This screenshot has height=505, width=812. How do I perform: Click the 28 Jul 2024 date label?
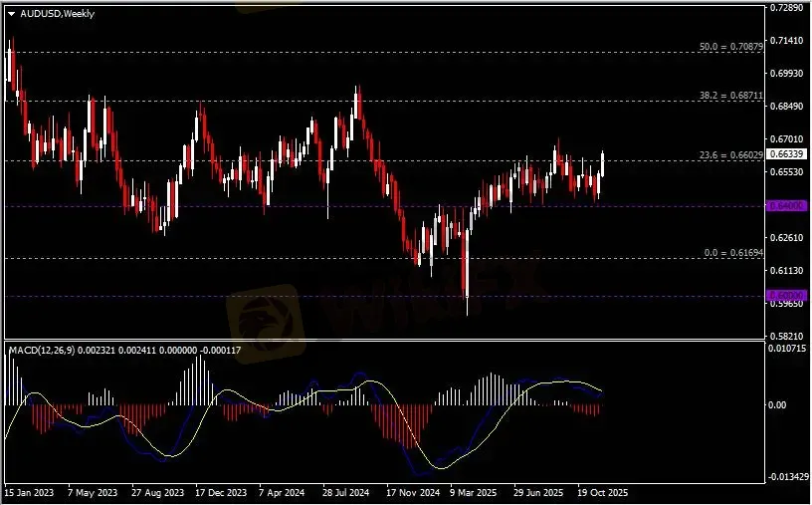346,492
